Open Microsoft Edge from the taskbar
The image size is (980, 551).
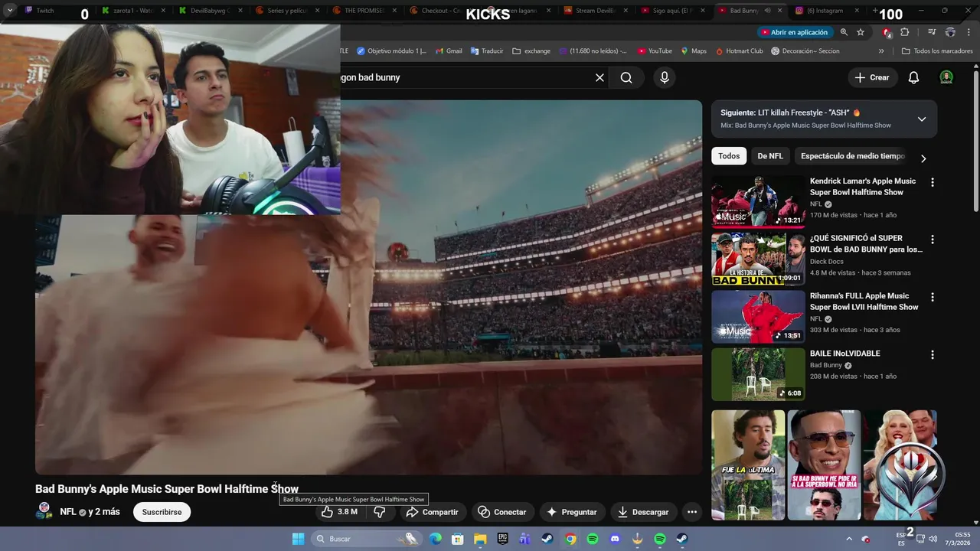point(436,539)
